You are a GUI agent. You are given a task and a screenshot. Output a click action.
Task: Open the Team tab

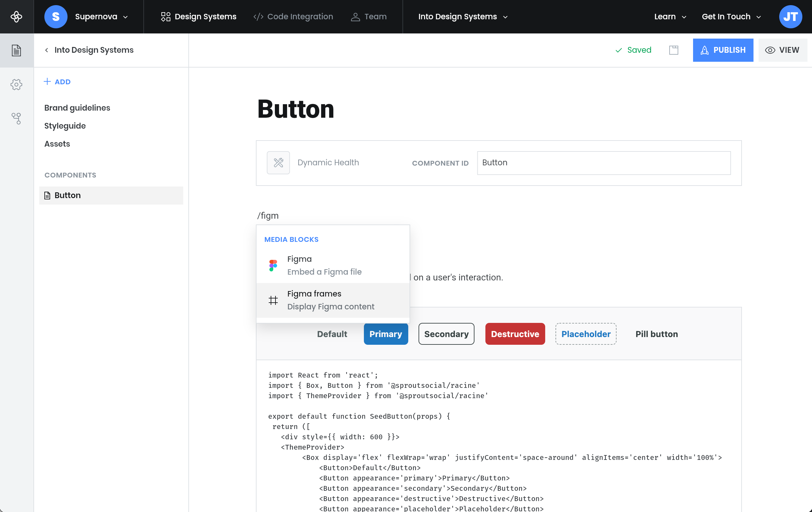pyautogui.click(x=369, y=16)
